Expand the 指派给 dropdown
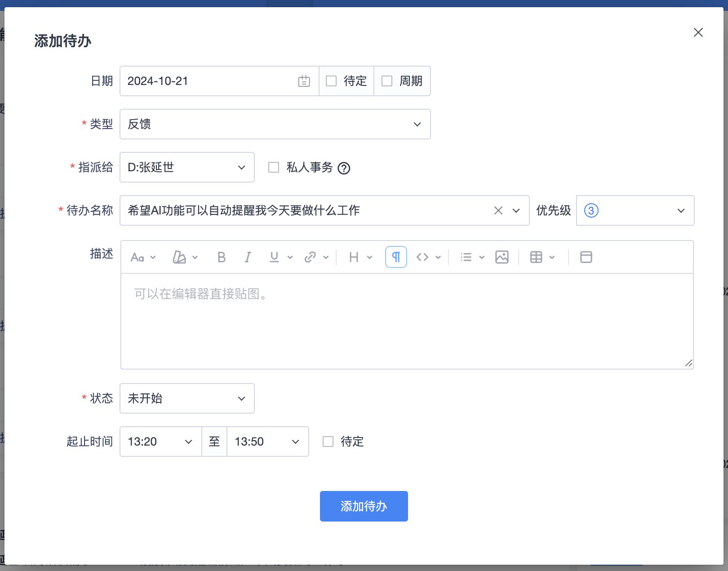728x571 pixels. pos(187,167)
